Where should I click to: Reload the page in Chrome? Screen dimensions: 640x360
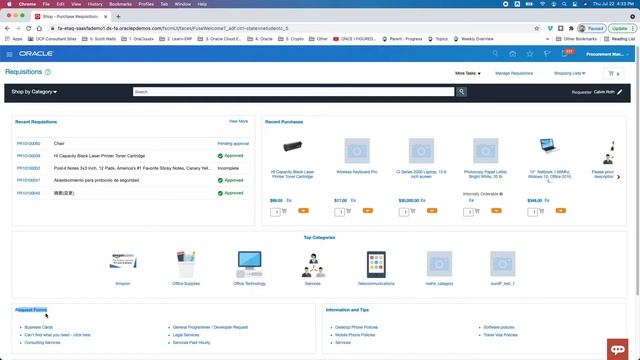coord(29,28)
